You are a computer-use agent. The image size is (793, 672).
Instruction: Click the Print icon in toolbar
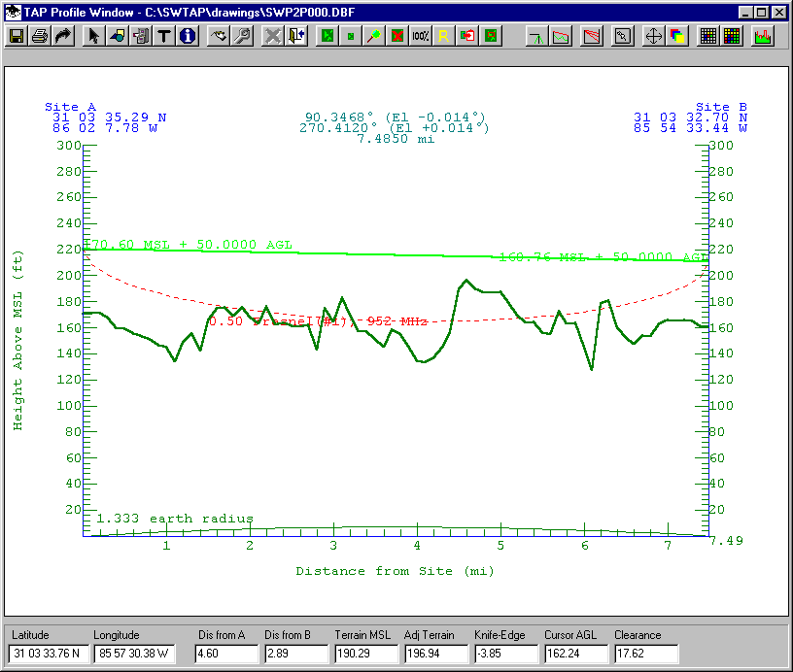point(40,36)
